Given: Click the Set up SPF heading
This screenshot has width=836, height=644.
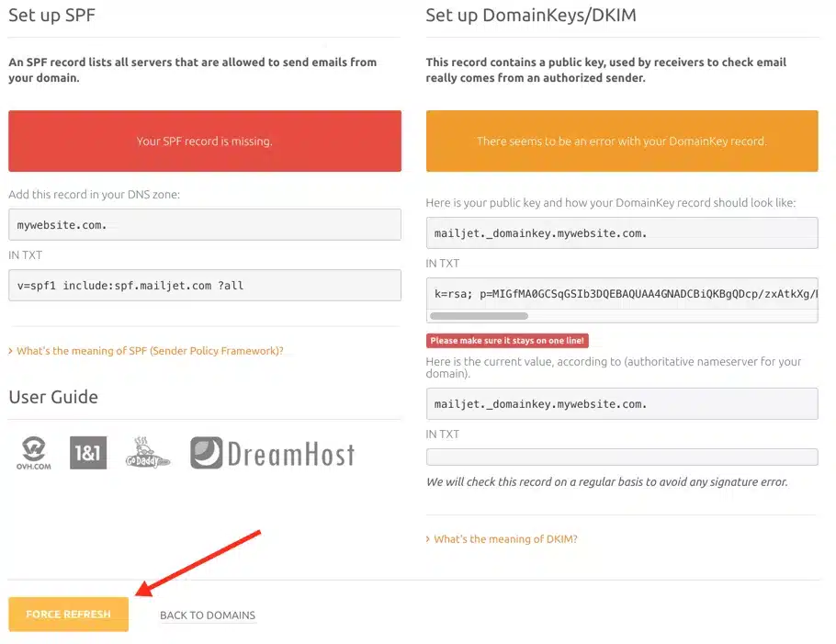Looking at the screenshot, I should [51, 16].
